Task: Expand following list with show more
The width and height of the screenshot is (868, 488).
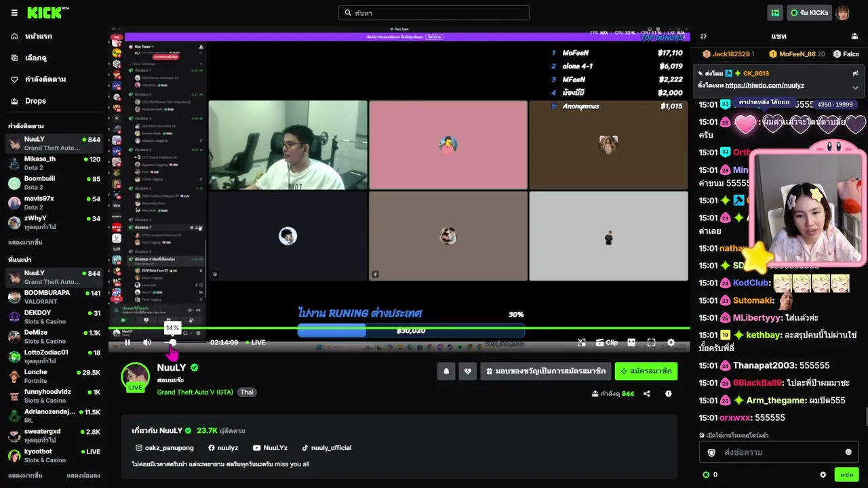Action: click(x=25, y=242)
